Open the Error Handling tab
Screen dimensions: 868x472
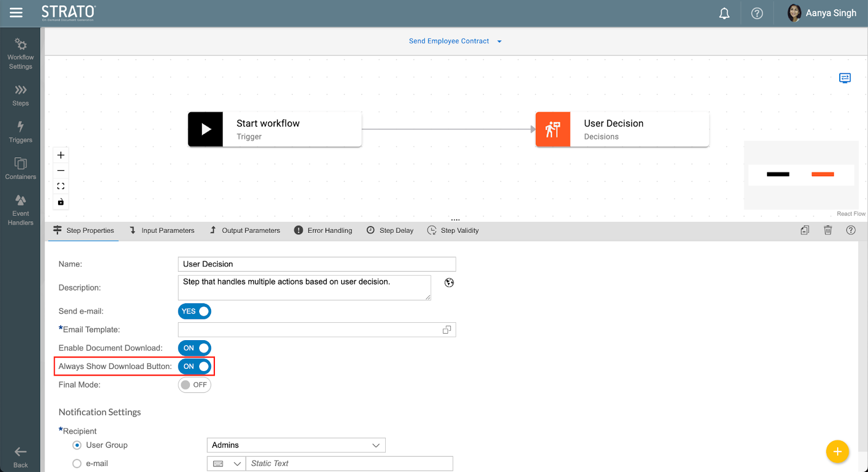(323, 231)
